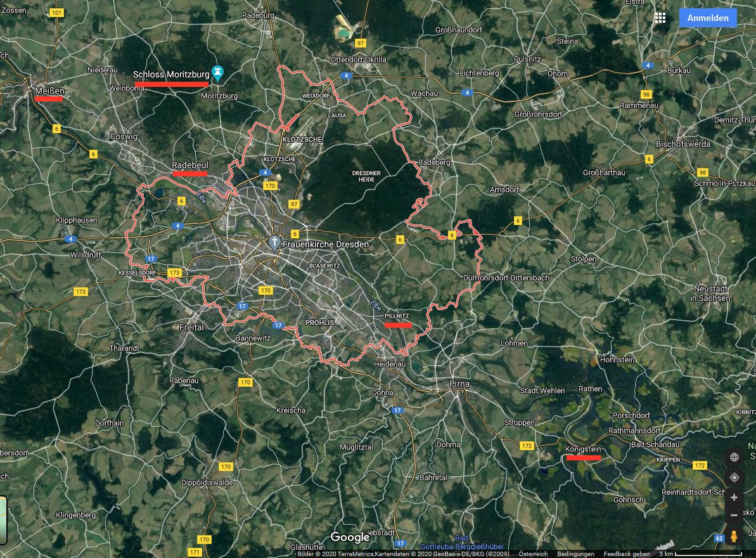
Task: Select the Pillnitz district label
Action: coord(397,316)
